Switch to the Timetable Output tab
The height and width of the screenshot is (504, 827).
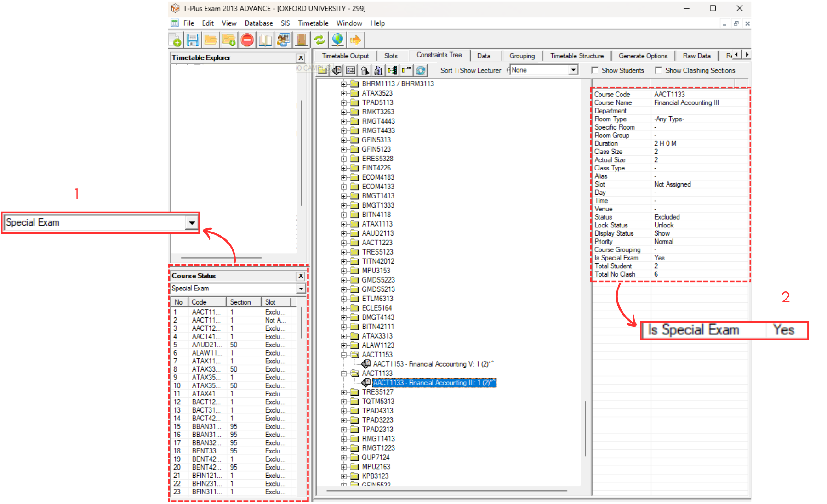click(x=345, y=56)
